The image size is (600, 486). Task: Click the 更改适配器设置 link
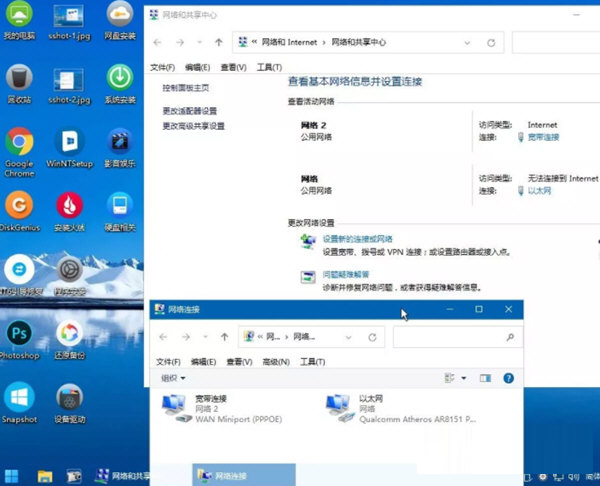pos(190,111)
